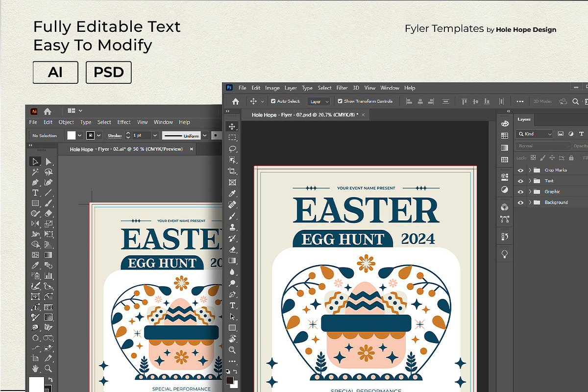Toggle lock position in Layers panel
The width and height of the screenshot is (588, 392).
[x=552, y=158]
